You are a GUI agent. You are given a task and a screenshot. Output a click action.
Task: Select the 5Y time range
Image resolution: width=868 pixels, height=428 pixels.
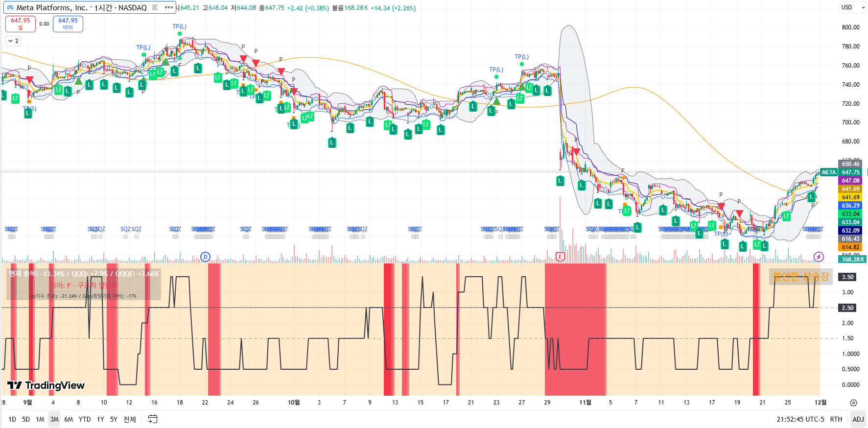click(114, 419)
